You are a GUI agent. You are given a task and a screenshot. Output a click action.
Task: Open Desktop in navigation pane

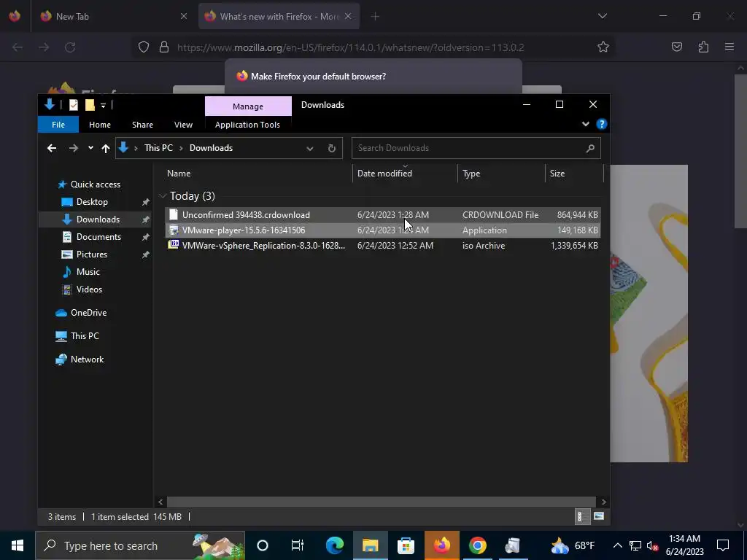tap(92, 202)
